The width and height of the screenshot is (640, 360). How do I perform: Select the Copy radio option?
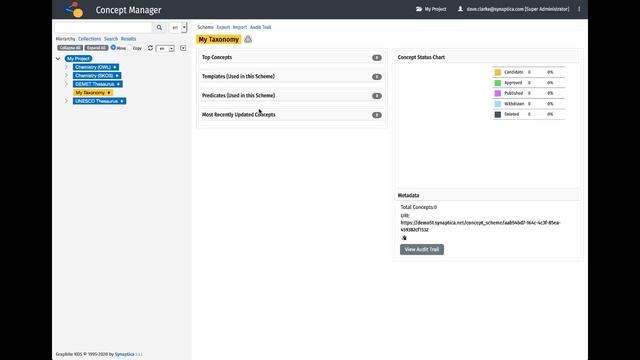point(130,48)
